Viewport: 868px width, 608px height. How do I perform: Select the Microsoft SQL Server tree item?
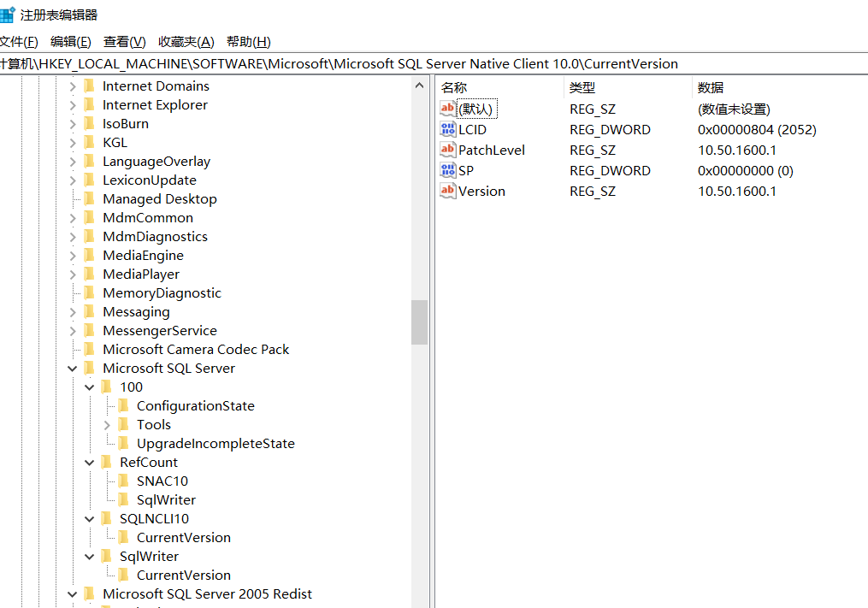(168, 369)
